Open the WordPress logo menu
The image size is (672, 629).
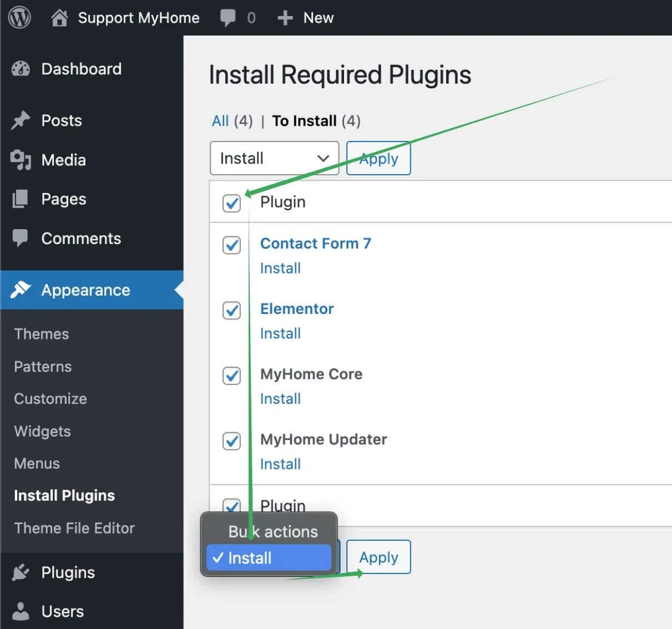pyautogui.click(x=19, y=18)
